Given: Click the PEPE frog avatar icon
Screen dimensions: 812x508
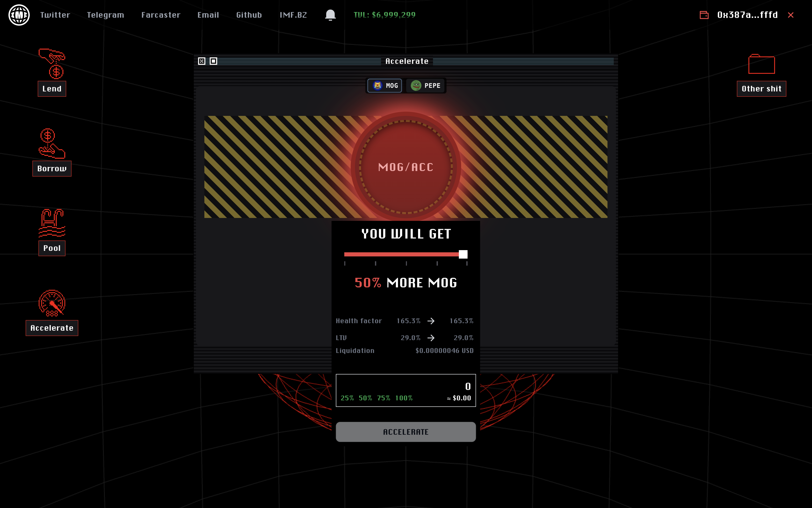Looking at the screenshot, I should coord(416,86).
